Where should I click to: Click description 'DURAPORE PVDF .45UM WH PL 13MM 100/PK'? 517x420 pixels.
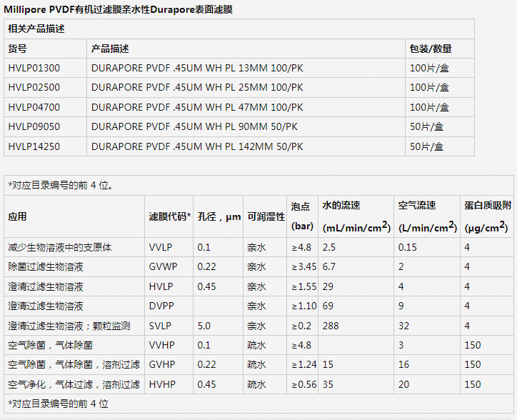(197, 69)
